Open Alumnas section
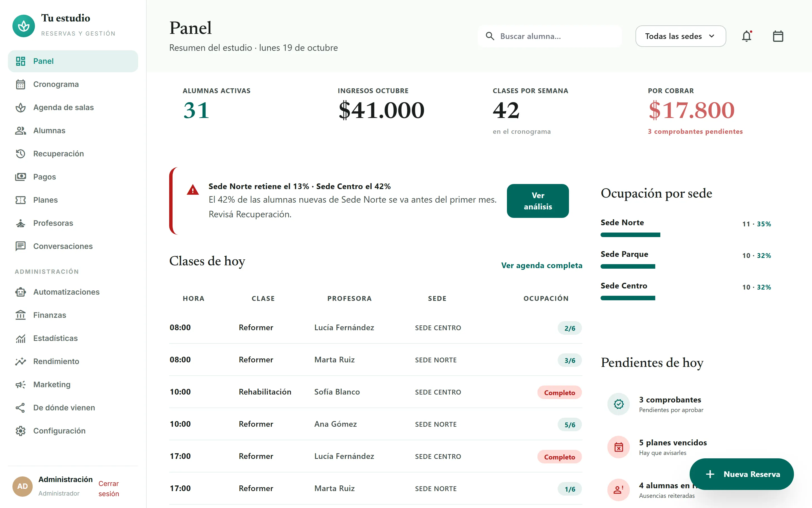 click(73, 131)
